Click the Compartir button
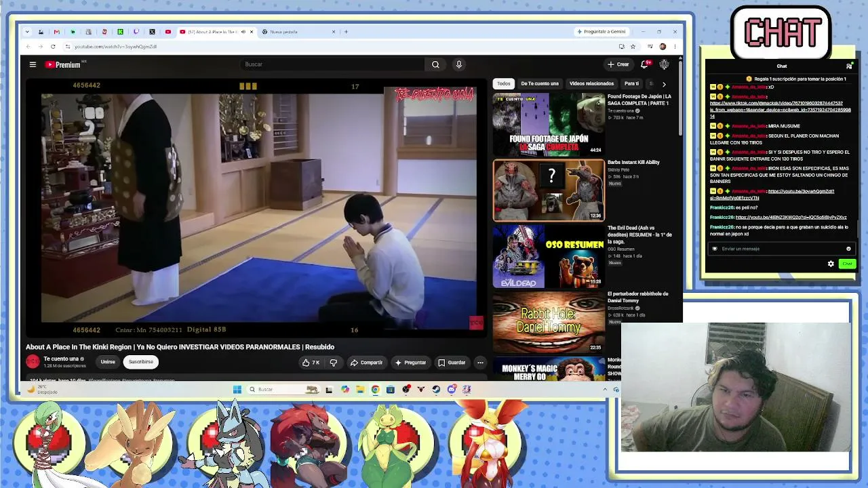This screenshot has width=868, height=488. [x=366, y=363]
